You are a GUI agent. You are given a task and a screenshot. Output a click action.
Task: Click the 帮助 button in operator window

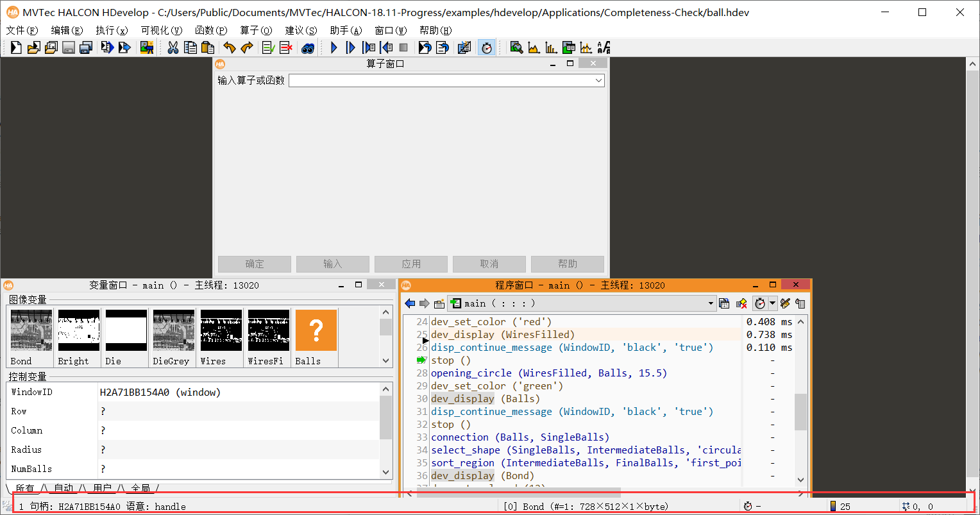point(568,264)
